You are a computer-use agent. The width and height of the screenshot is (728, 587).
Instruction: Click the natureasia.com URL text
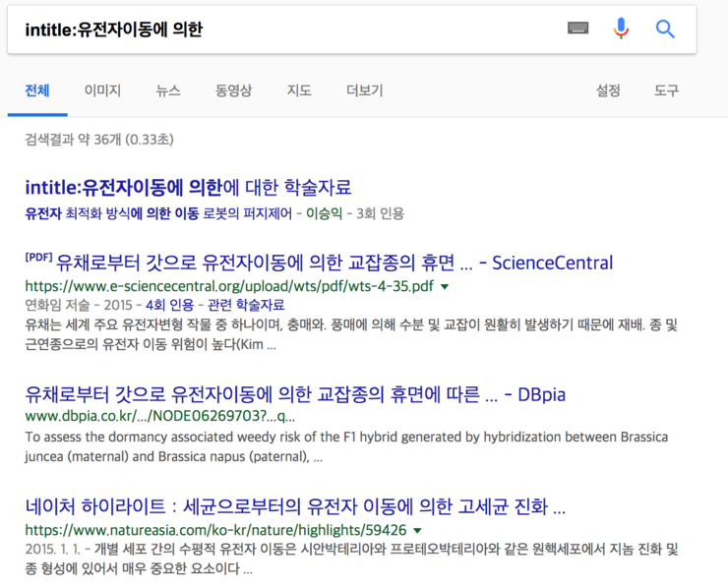click(215, 530)
